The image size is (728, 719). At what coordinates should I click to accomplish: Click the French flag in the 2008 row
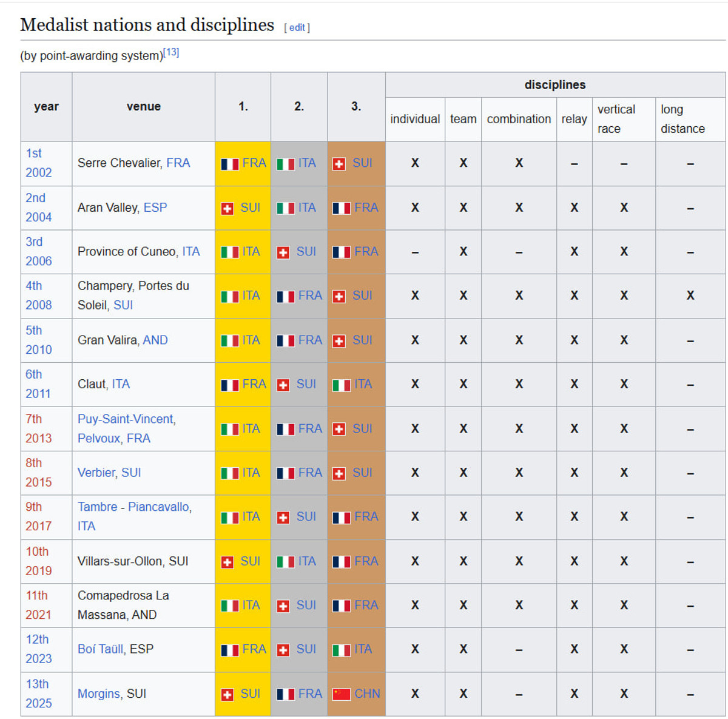pos(286,297)
